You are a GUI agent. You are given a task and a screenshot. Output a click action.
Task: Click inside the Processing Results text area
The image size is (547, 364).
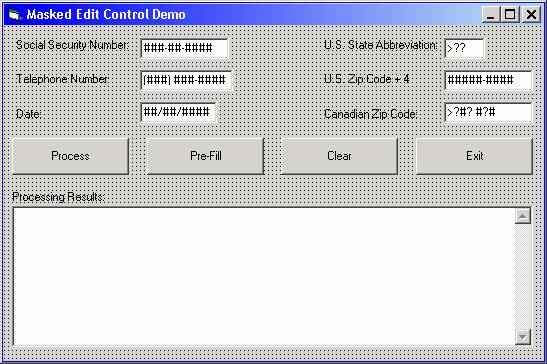[264, 276]
